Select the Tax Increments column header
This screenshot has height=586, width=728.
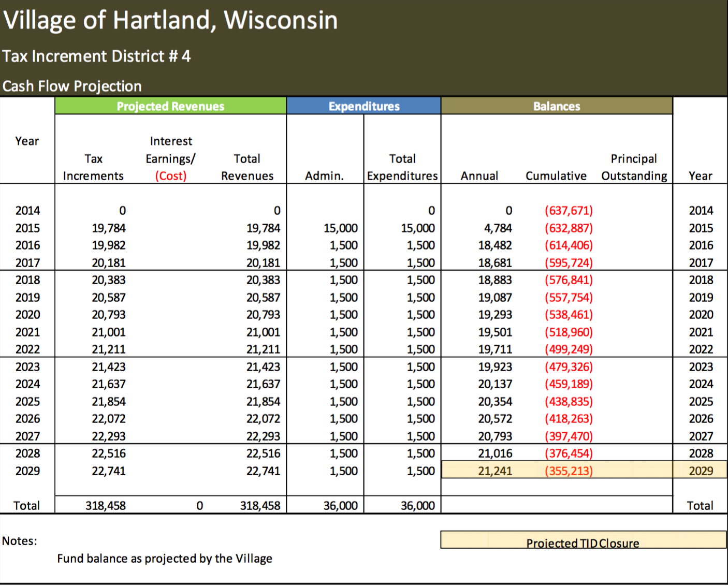click(93, 167)
